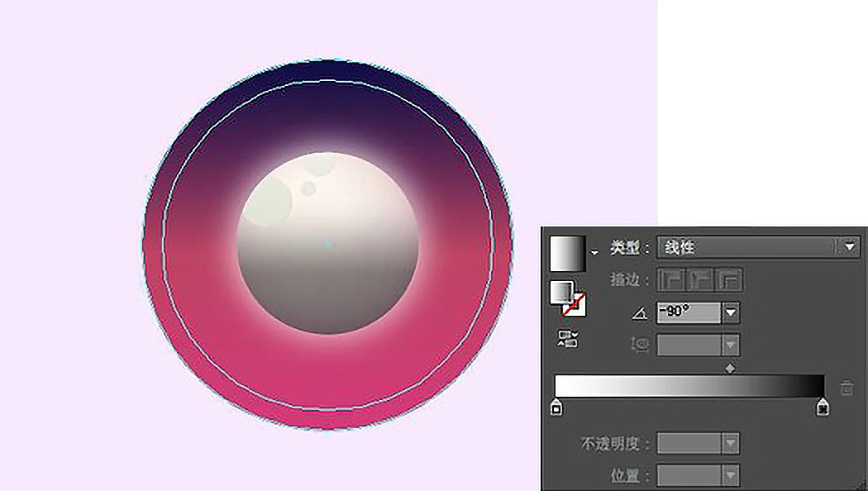Open the 位置 location dropdown
Image resolution: width=868 pixels, height=491 pixels.
coord(731,473)
